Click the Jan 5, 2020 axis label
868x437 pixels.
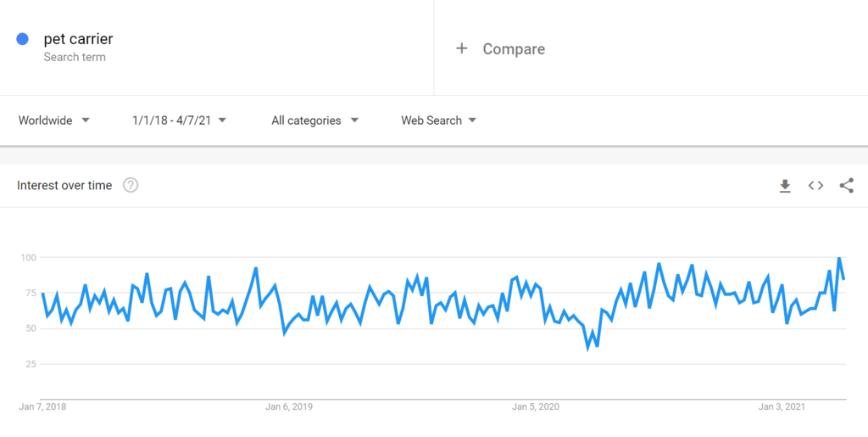(x=536, y=406)
